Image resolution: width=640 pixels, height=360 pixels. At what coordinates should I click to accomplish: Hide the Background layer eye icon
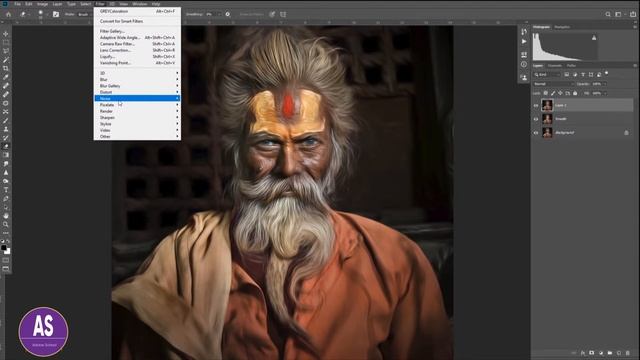tap(536, 133)
